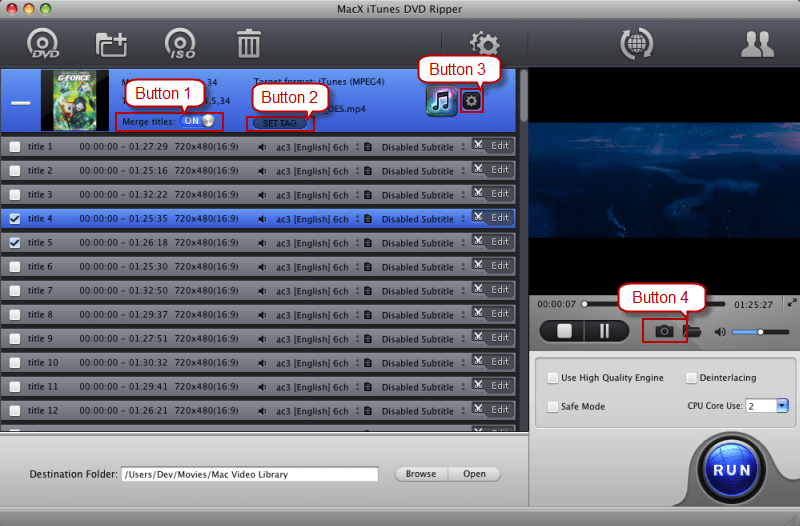Click the subtitle icon in title 3 row

368,195
